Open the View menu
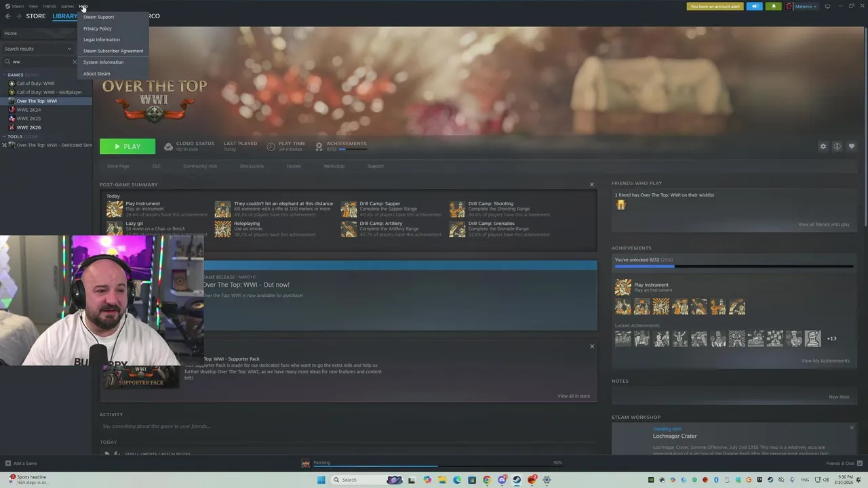 click(x=33, y=6)
